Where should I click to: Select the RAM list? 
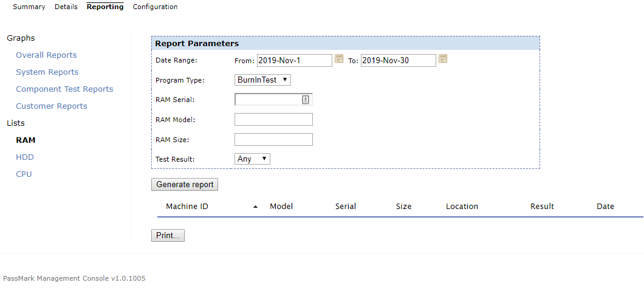26,140
